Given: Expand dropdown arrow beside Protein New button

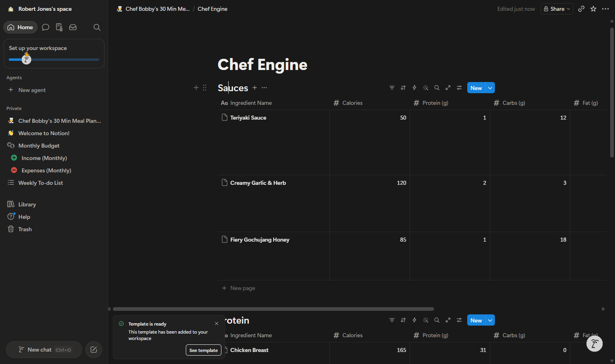Looking at the screenshot, I should tap(490, 320).
